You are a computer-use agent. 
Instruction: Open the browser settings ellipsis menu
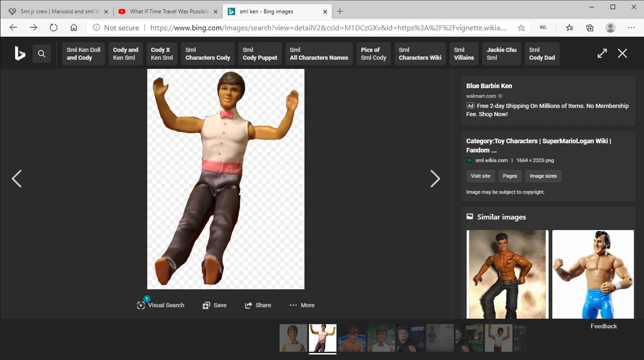coord(631,27)
